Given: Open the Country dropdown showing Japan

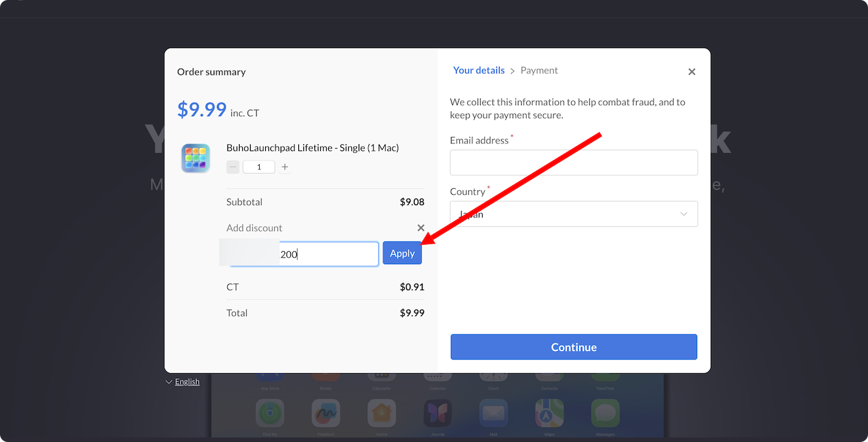Looking at the screenshot, I should click(x=574, y=214).
